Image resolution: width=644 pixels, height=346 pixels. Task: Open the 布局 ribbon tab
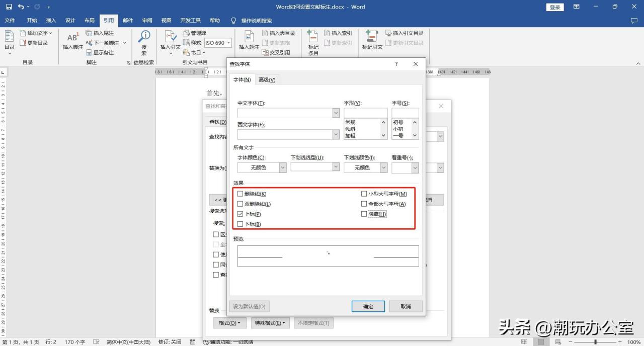click(89, 21)
